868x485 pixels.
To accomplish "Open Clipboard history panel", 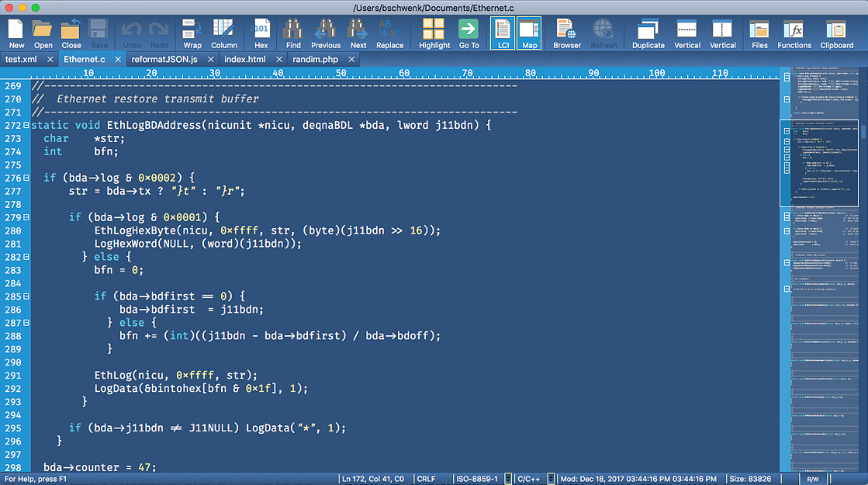I will (x=837, y=33).
